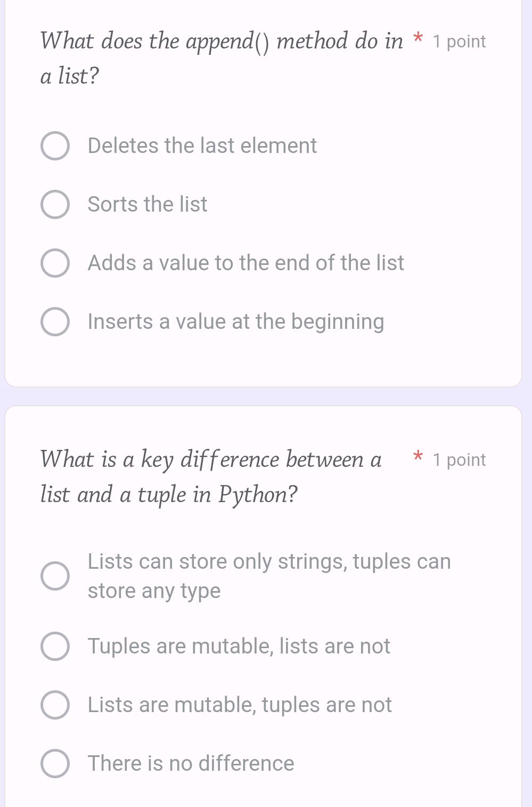Click "There is no difference" answer text
Screen dimensions: 532x807
[190, 763]
